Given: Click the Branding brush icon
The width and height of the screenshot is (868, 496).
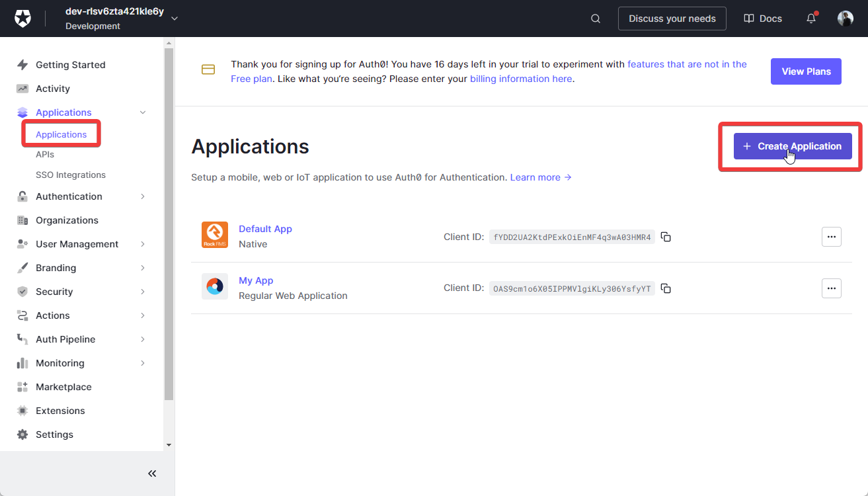Looking at the screenshot, I should (x=22, y=268).
